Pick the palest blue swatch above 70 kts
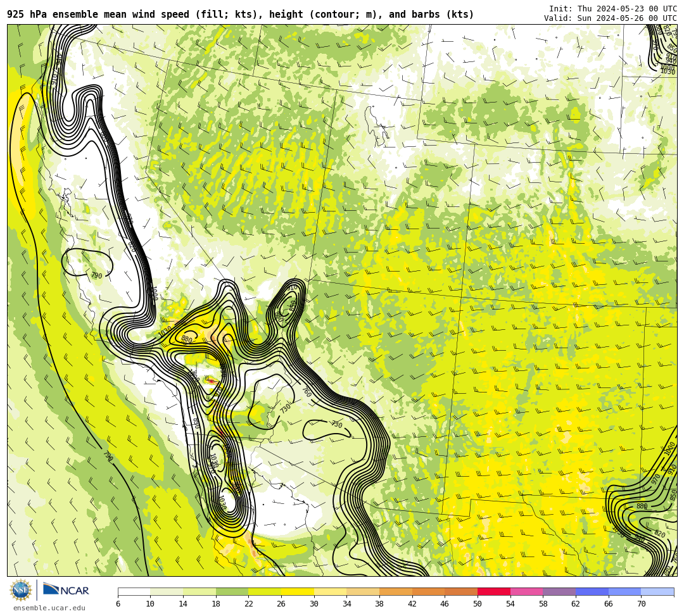The width and height of the screenshot is (684, 616). point(657,591)
